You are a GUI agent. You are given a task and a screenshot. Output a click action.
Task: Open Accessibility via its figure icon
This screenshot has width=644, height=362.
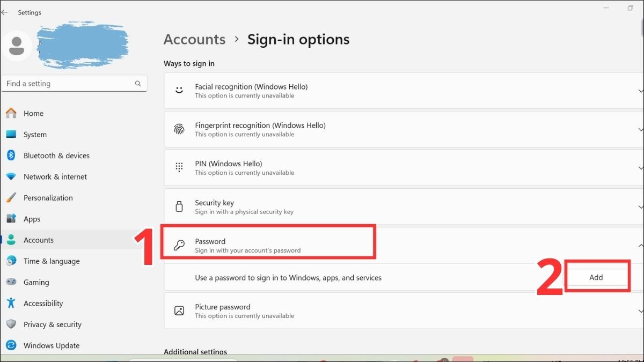point(11,303)
